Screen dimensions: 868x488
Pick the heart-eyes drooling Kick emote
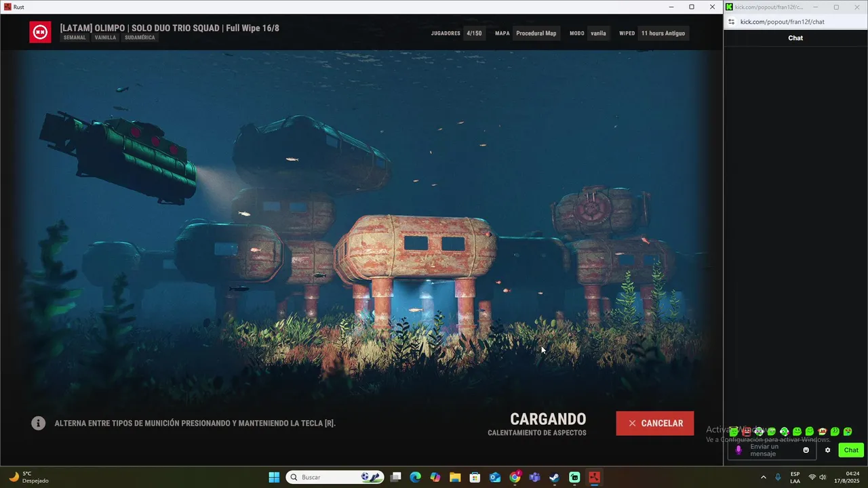pos(848,431)
